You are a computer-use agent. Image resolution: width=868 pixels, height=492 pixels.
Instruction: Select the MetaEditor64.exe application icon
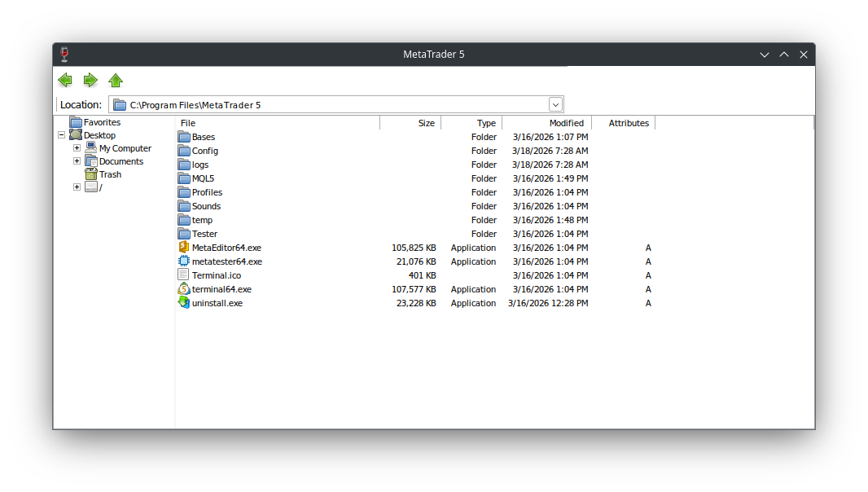pos(183,248)
